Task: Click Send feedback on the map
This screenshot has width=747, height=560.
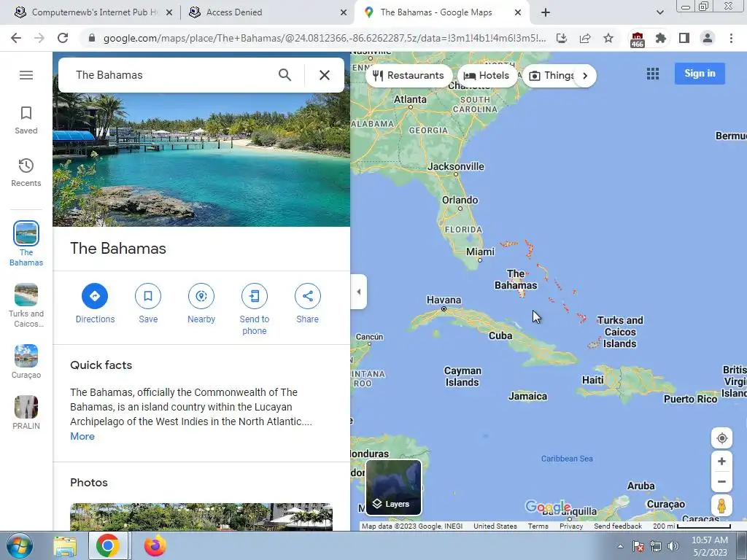Action: click(617, 526)
